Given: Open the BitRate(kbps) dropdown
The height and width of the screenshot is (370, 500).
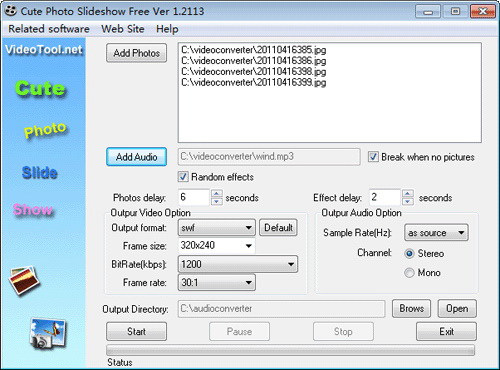Looking at the screenshot, I should pos(238,264).
